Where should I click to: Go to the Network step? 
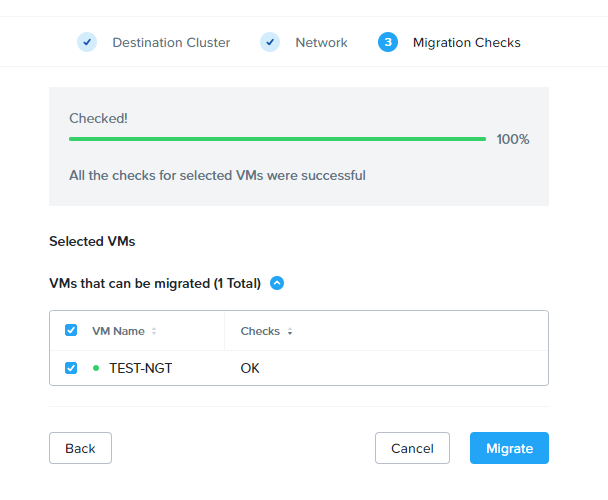point(321,42)
